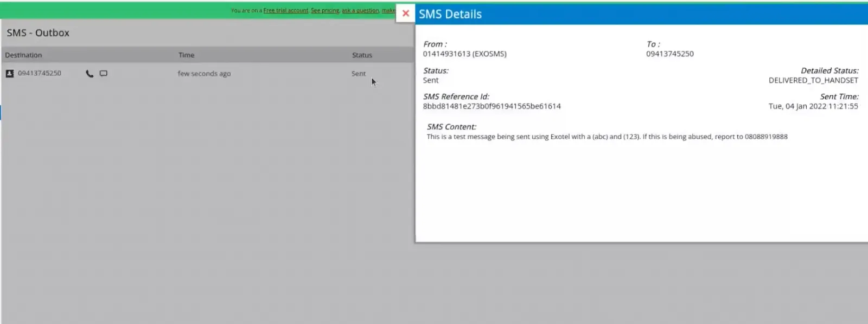The height and width of the screenshot is (324, 868).
Task: Click the Sent status in outbox row
Action: pyautogui.click(x=359, y=74)
